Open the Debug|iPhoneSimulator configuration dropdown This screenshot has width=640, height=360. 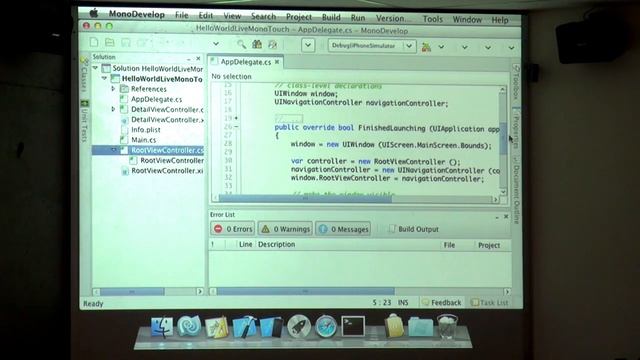pos(372,46)
